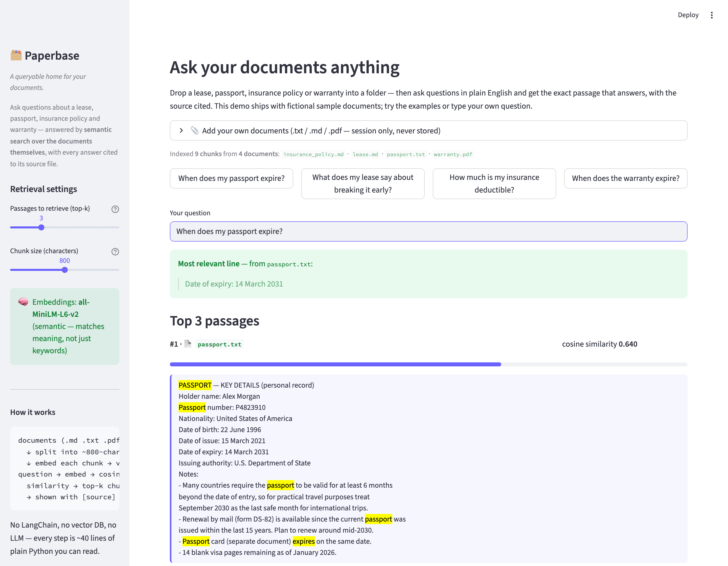Image resolution: width=728 pixels, height=566 pixels.
Task: Ask the lease breaking early example question
Action: pyautogui.click(x=363, y=183)
